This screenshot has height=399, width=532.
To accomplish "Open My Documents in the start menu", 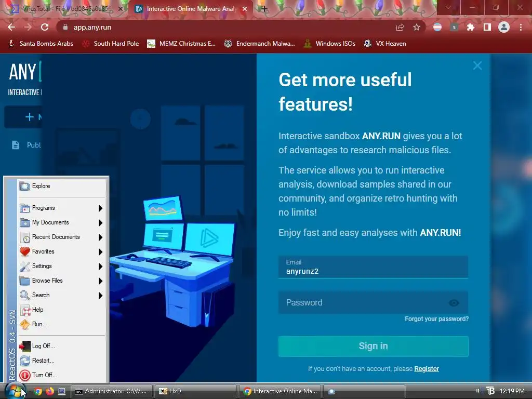I will 61,222.
